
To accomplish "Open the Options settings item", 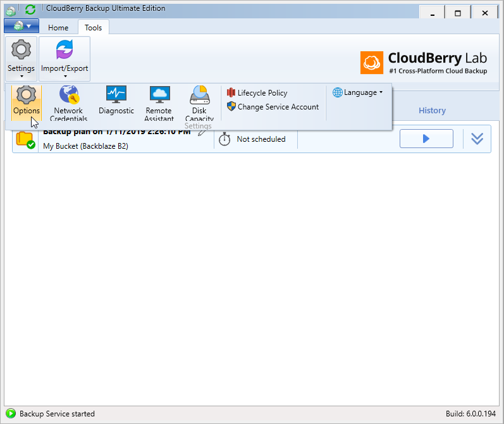I will pyautogui.click(x=27, y=103).
